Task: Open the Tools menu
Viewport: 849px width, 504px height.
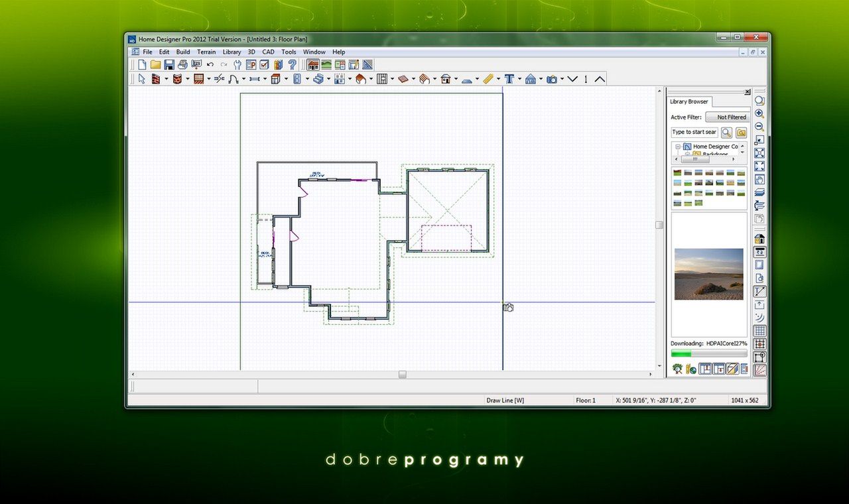Action: [289, 52]
